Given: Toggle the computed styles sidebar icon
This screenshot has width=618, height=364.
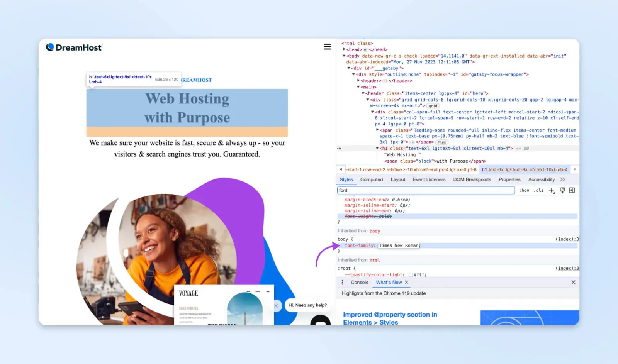Looking at the screenshot, I should (572, 190).
